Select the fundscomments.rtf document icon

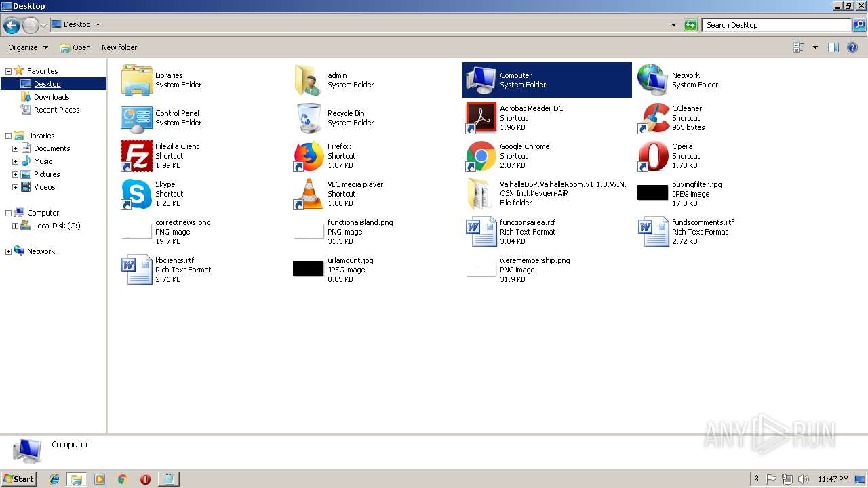[653, 232]
